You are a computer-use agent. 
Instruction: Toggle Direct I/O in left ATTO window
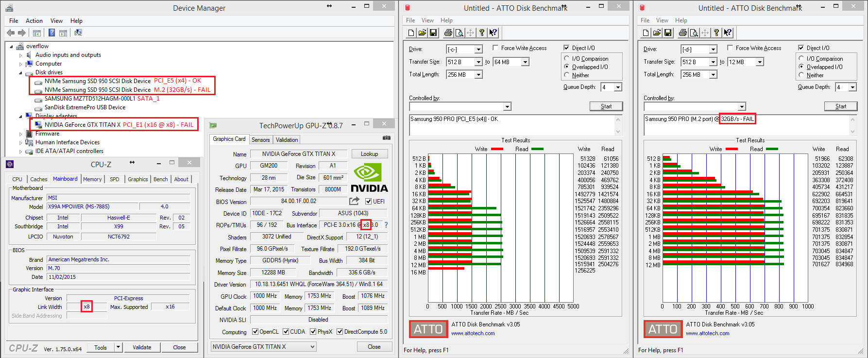click(x=566, y=48)
